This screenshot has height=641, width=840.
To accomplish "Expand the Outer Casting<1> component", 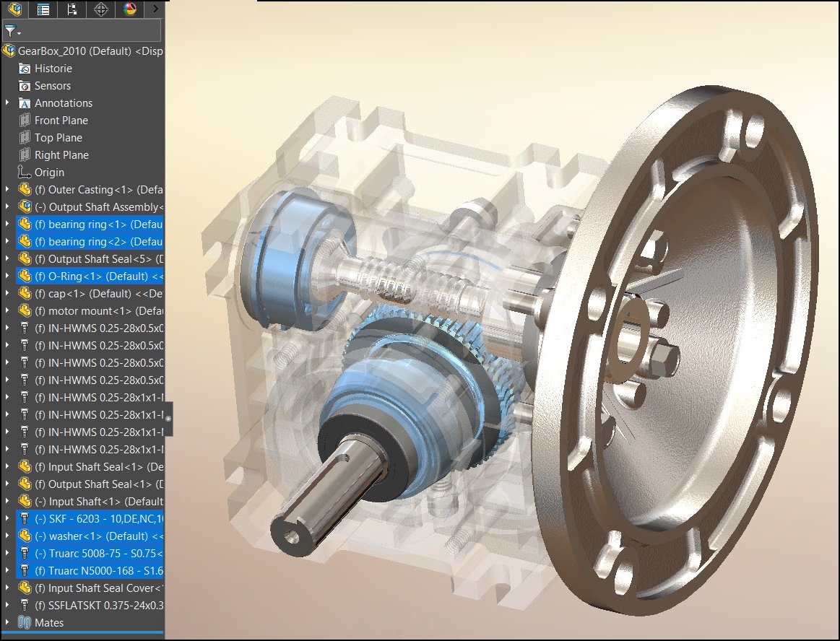I will tap(7, 190).
